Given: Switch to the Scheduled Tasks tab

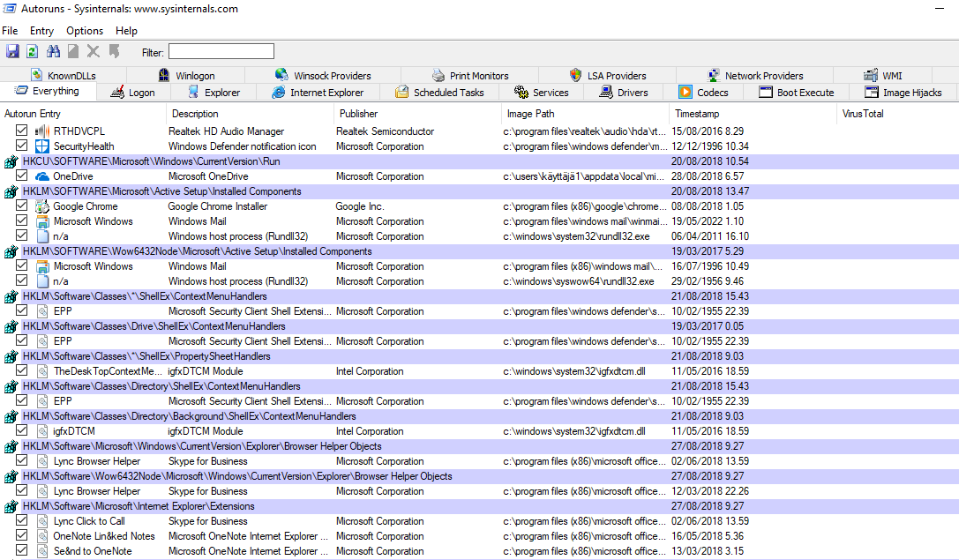Looking at the screenshot, I should coord(439,93).
